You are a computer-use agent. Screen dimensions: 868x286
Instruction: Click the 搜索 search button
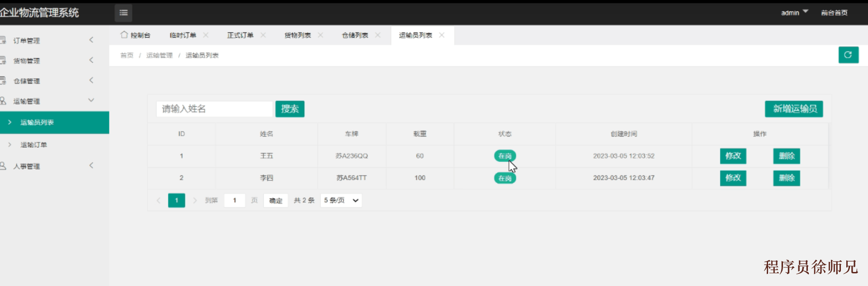(x=290, y=109)
